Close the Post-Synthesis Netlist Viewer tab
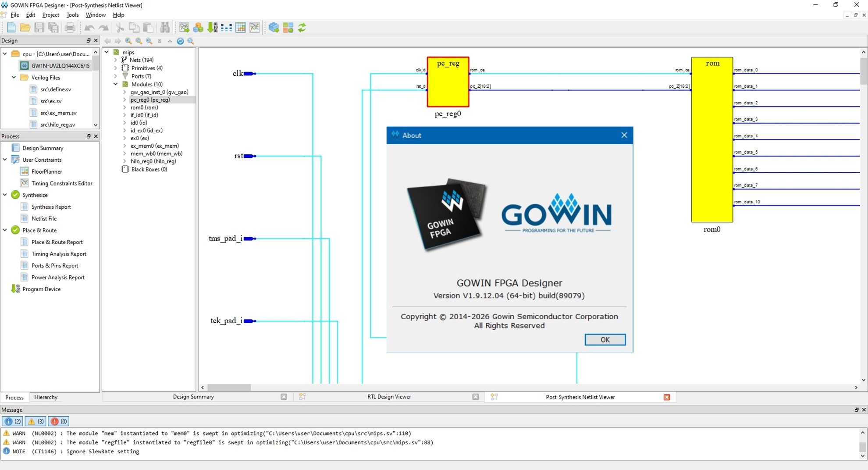The width and height of the screenshot is (868, 470). tap(667, 397)
